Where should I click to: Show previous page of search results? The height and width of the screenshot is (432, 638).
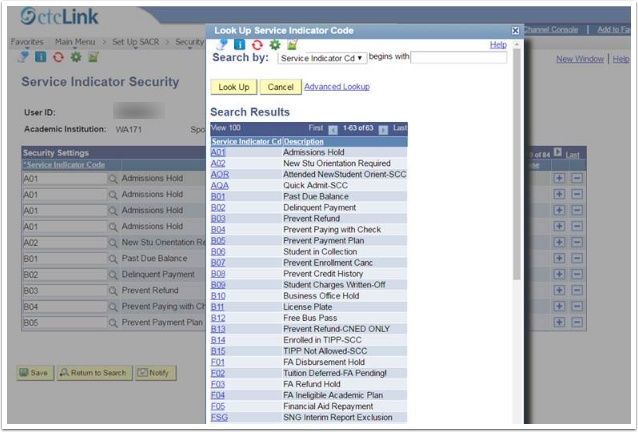click(333, 129)
